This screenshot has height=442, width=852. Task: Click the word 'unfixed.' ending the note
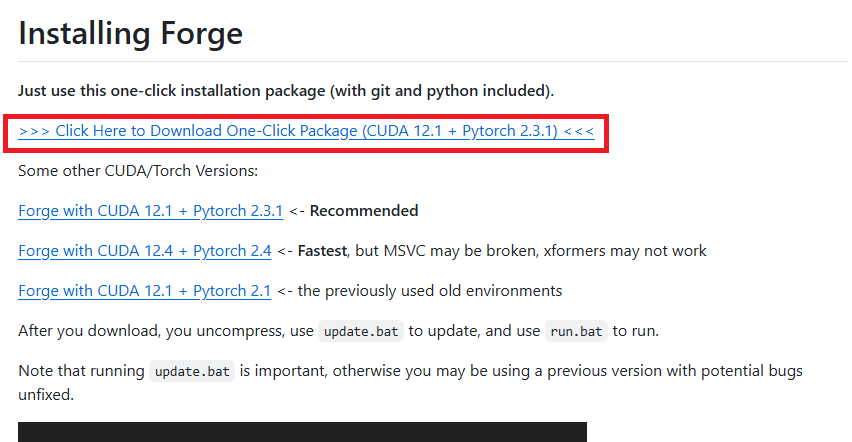pyautogui.click(x=46, y=395)
